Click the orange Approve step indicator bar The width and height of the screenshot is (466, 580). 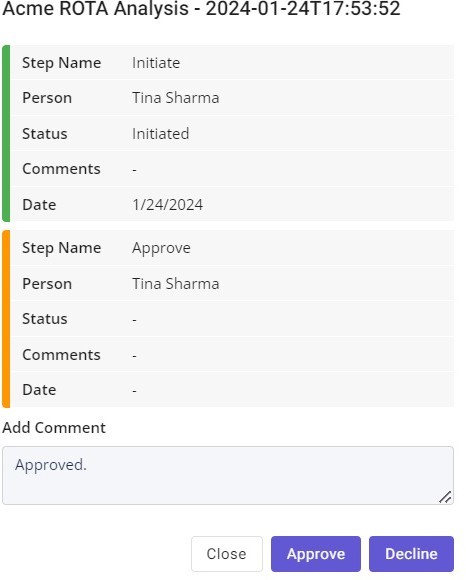click(6, 319)
